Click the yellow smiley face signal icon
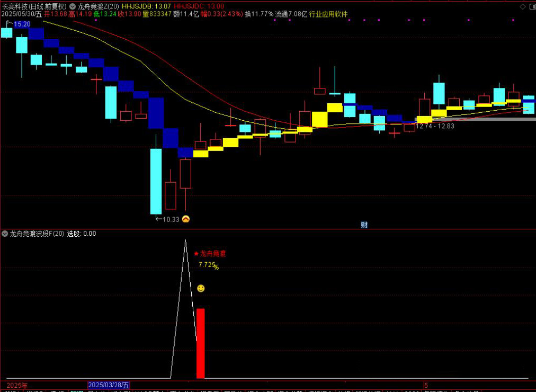The width and height of the screenshot is (536, 392). point(201,288)
